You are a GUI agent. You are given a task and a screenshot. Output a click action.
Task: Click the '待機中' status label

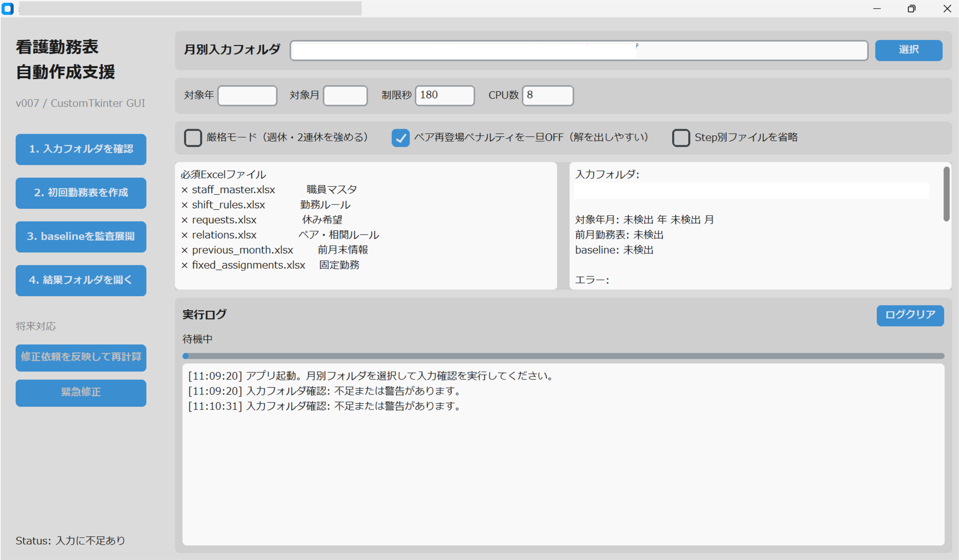197,339
